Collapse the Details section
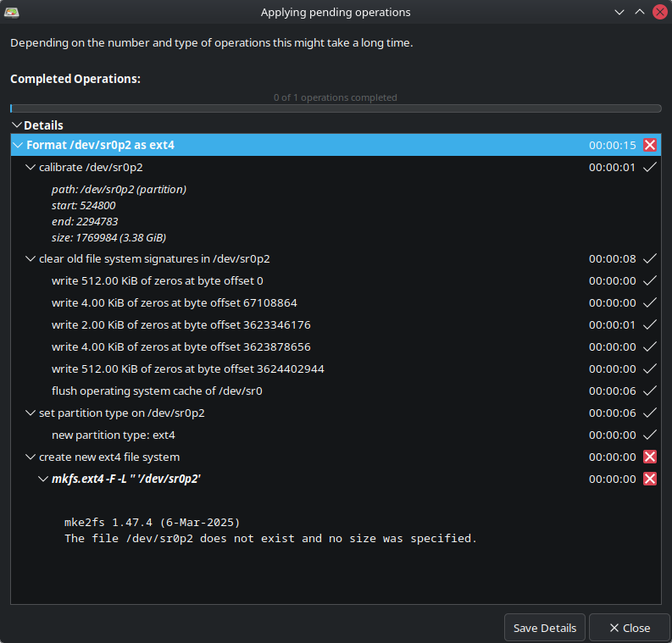The width and height of the screenshot is (672, 643). pos(17,125)
